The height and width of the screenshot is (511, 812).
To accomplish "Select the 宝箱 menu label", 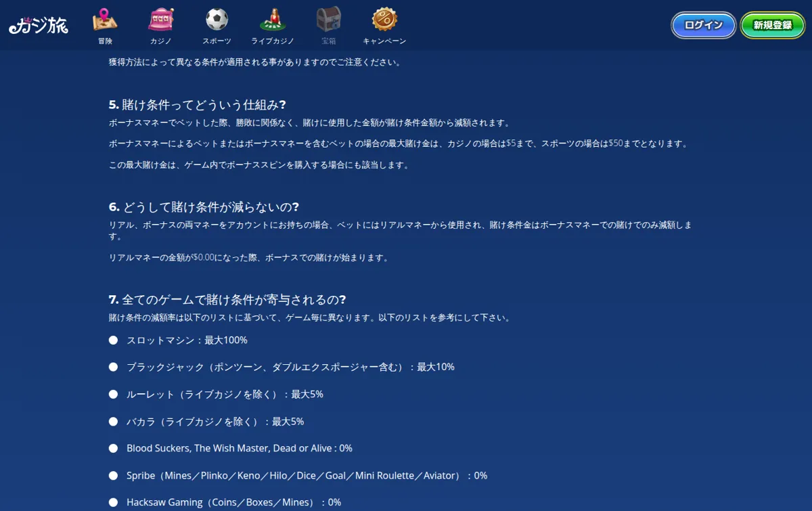I will pos(328,41).
